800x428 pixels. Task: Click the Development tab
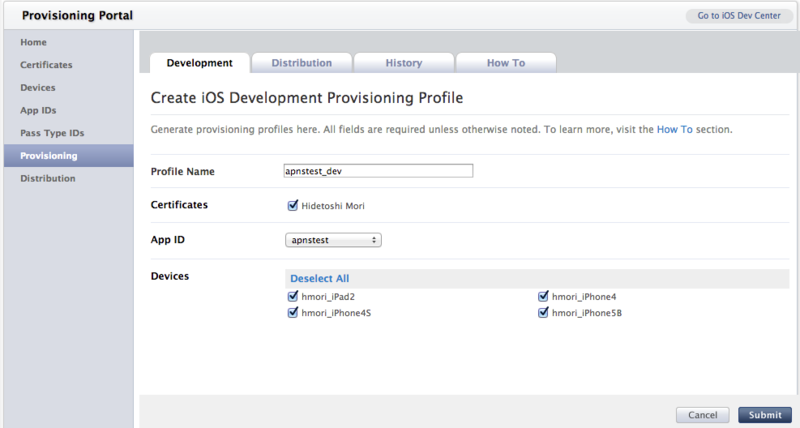point(200,63)
